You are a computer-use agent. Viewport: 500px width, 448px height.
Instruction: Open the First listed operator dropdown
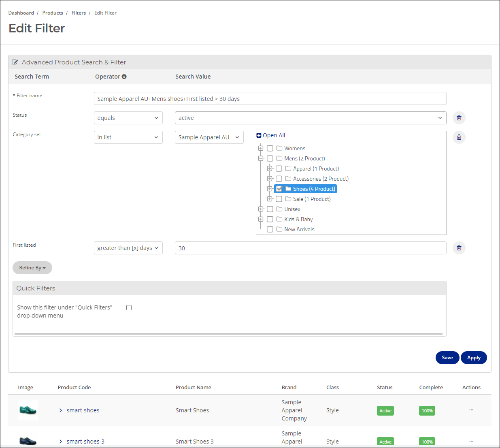pos(128,248)
